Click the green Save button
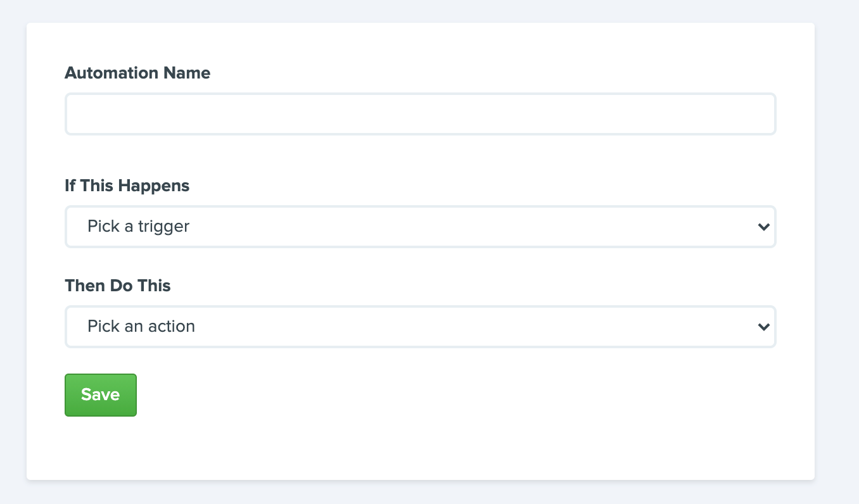This screenshot has height=504, width=859. [101, 395]
